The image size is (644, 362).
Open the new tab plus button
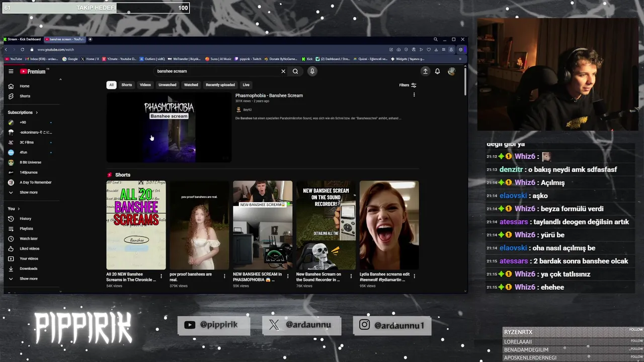pos(90,39)
